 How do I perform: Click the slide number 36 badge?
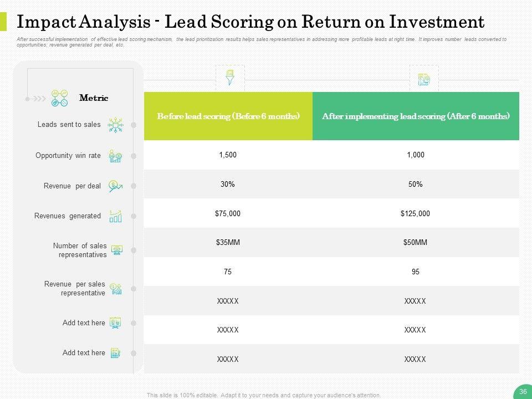522,392
